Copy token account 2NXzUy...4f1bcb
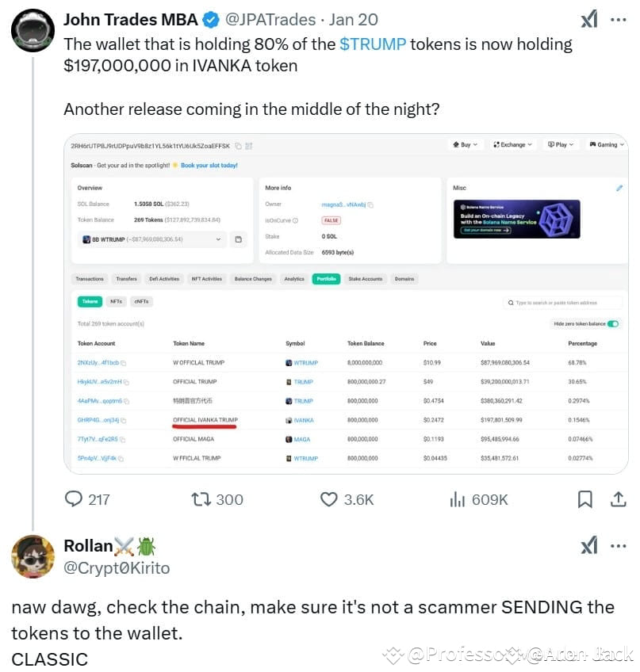 pos(125,361)
